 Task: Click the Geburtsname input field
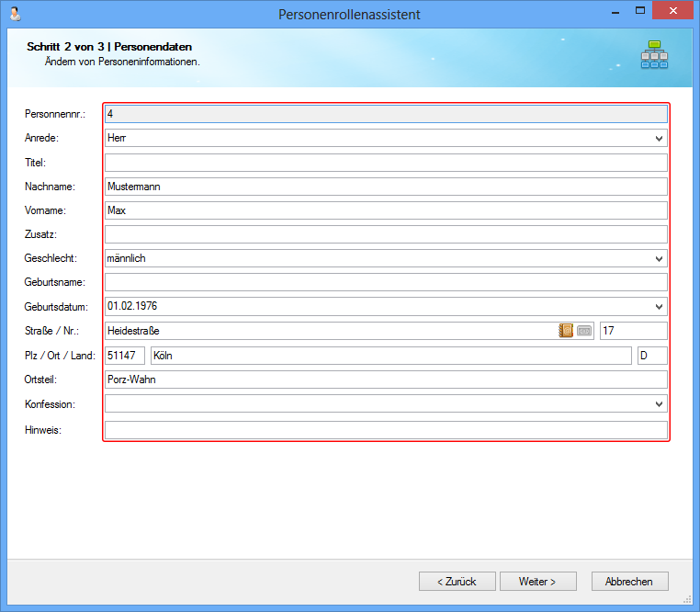[386, 282]
